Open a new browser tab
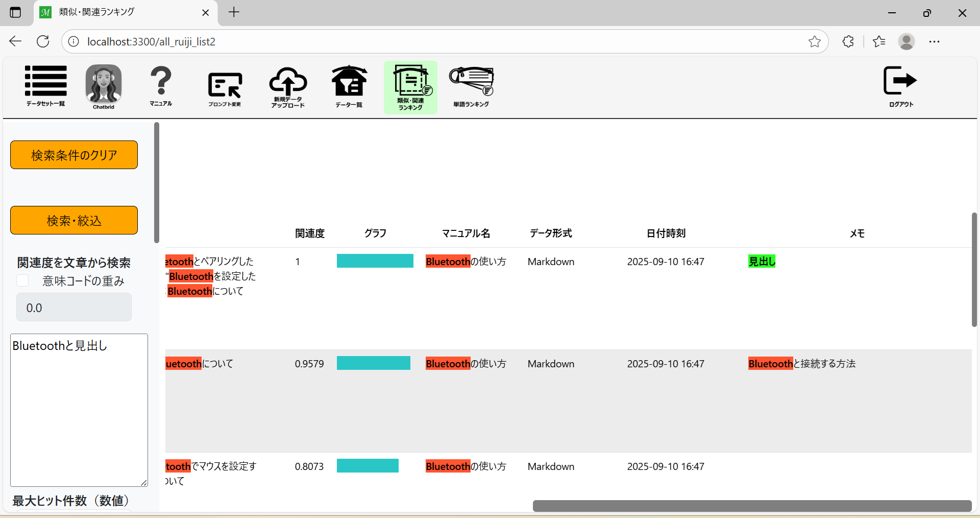 [234, 12]
